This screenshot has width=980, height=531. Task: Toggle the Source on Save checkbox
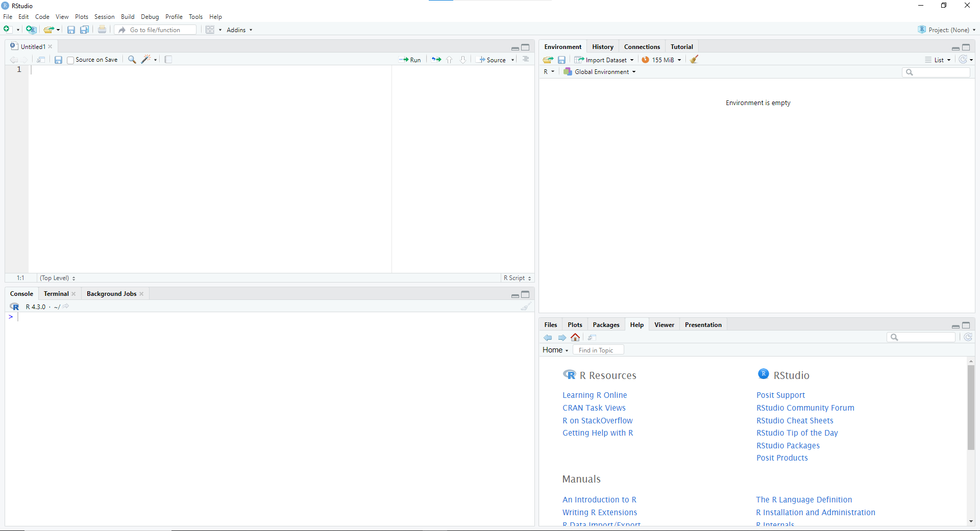(70, 60)
